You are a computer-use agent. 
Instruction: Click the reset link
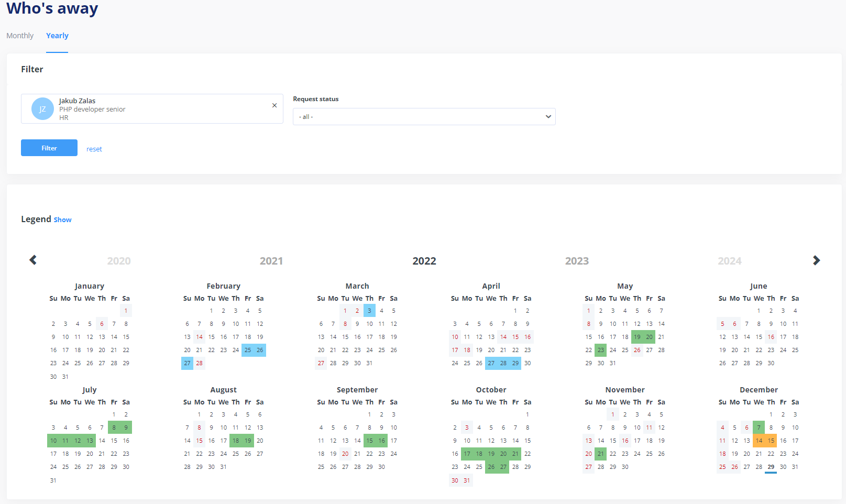94,149
